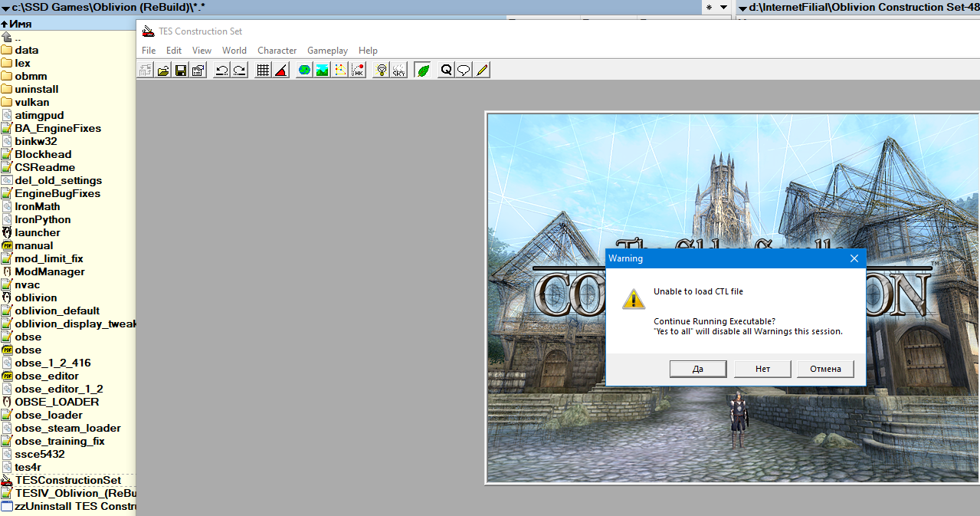The width and height of the screenshot is (980, 516).
Task: Click the manual PDF file icon
Action: click(7, 245)
